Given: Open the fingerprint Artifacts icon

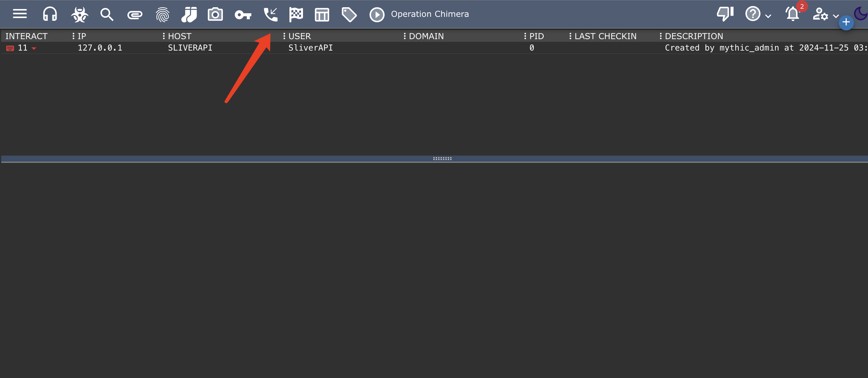Looking at the screenshot, I should (x=162, y=15).
